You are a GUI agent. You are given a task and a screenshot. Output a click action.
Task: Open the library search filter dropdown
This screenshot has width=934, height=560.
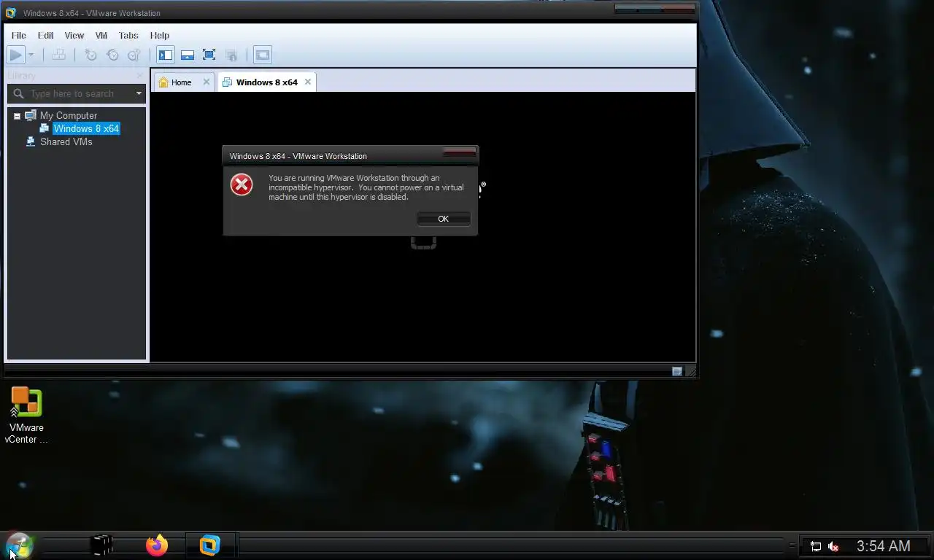139,94
